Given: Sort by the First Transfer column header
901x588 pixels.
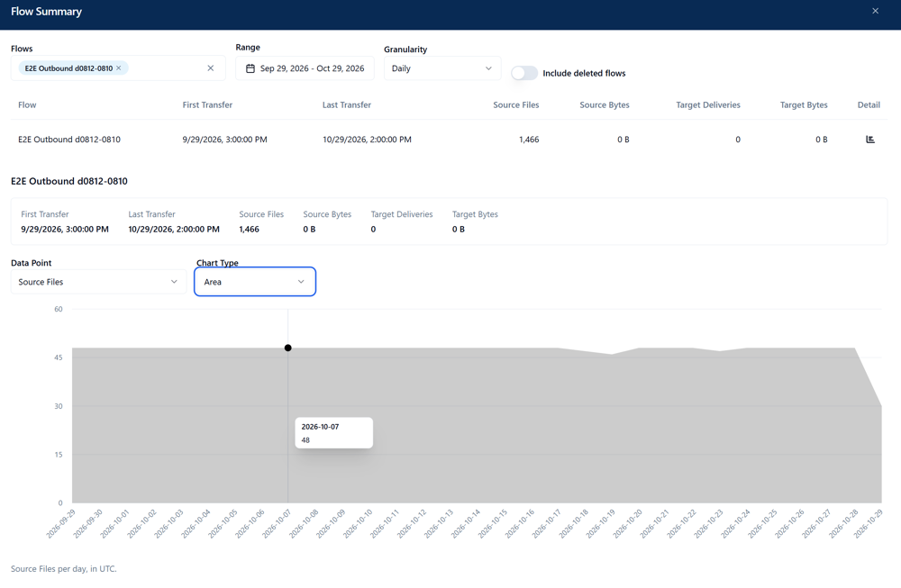Looking at the screenshot, I should pyautogui.click(x=207, y=104).
